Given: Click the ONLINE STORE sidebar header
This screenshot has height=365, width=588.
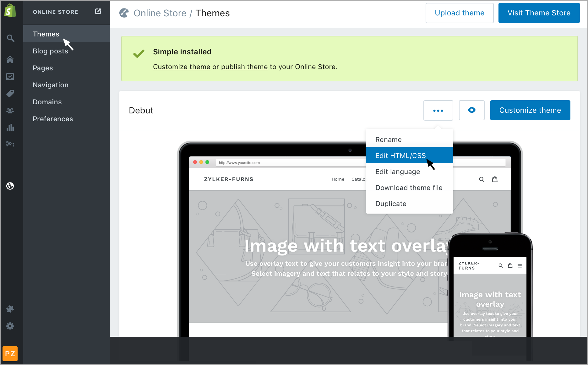Looking at the screenshot, I should (x=56, y=12).
